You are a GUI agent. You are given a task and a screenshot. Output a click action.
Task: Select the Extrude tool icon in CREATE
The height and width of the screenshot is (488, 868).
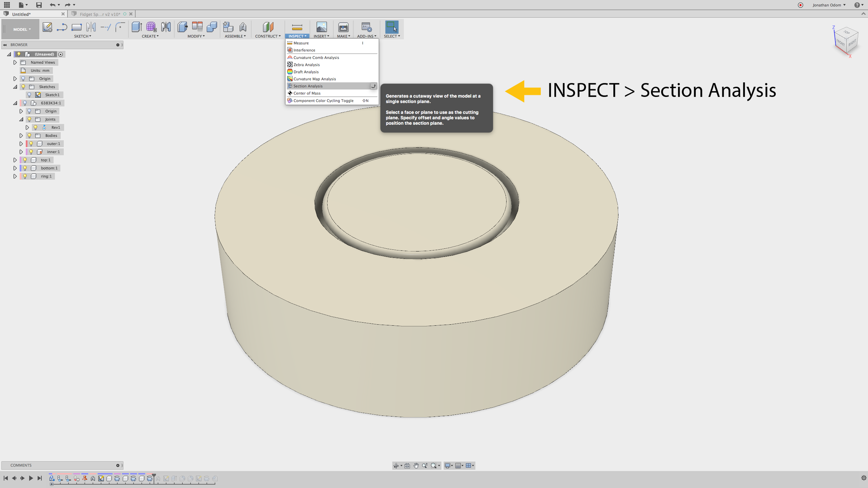click(136, 27)
